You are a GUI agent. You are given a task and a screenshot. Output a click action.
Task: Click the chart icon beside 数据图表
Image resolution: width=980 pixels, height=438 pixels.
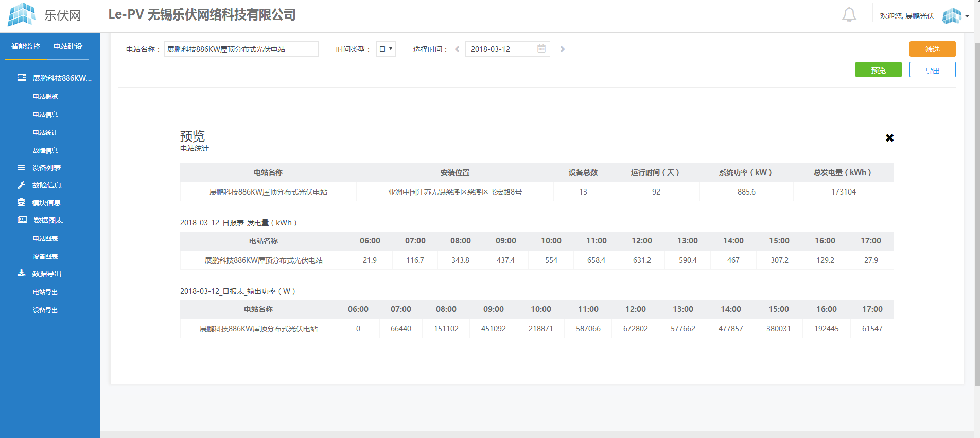click(22, 220)
